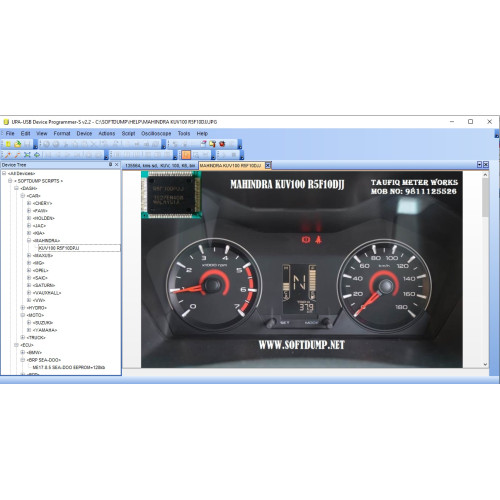
Task: Select the VW tree item
Action: 39,300
